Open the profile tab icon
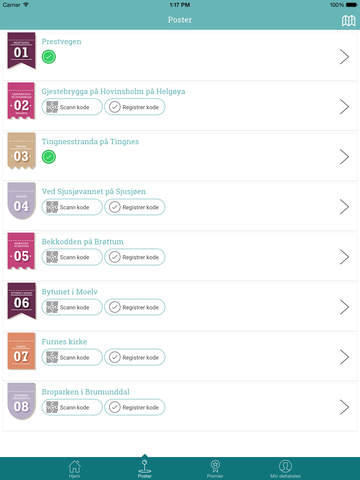This screenshot has height=480, width=360. click(285, 466)
